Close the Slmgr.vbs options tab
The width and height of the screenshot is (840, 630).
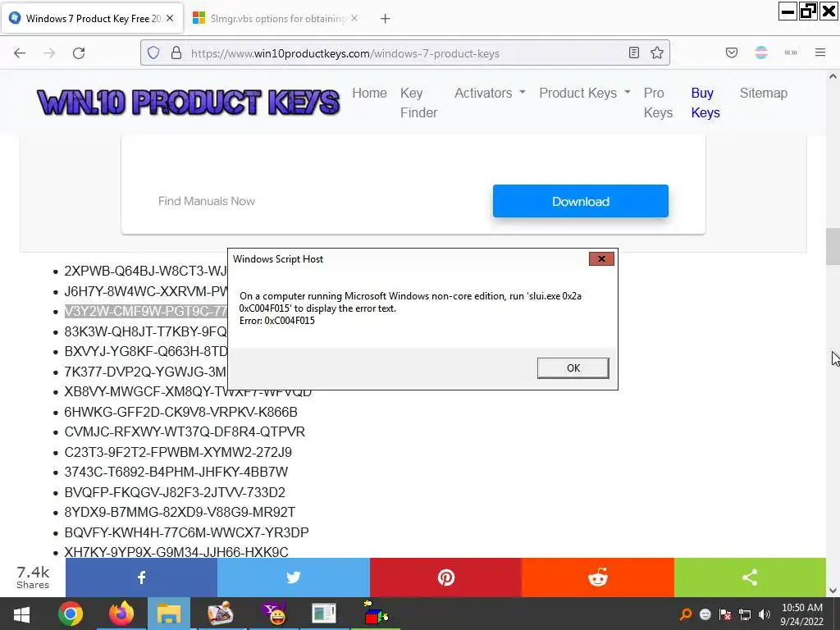[x=354, y=18]
